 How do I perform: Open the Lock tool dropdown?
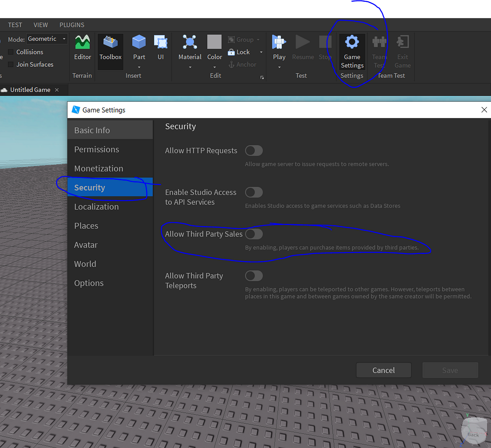pyautogui.click(x=261, y=52)
